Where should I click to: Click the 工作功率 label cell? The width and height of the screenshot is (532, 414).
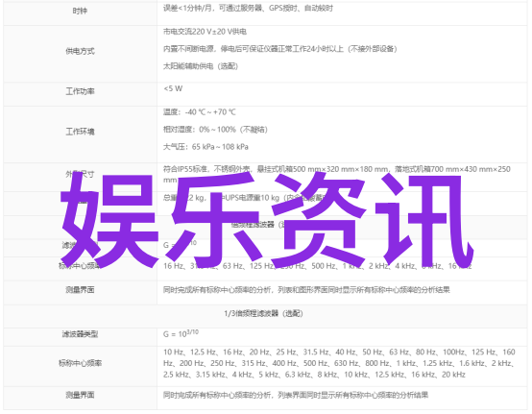click(x=80, y=91)
